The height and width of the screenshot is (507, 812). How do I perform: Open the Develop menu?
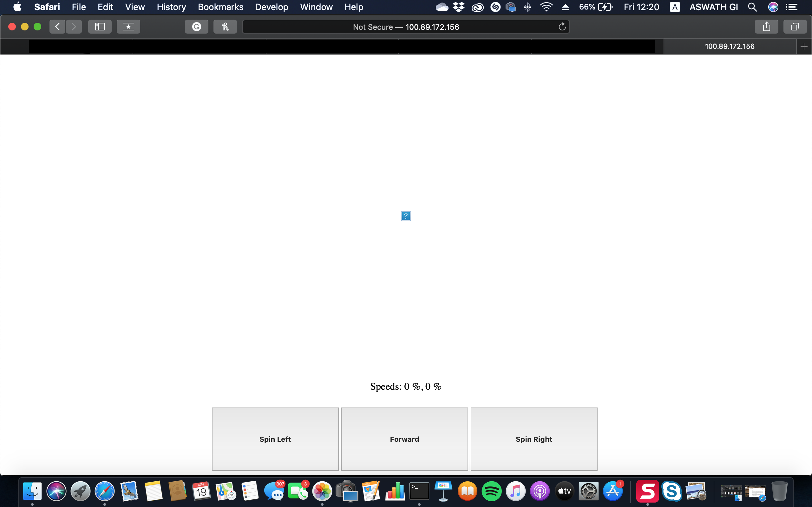coord(271,7)
